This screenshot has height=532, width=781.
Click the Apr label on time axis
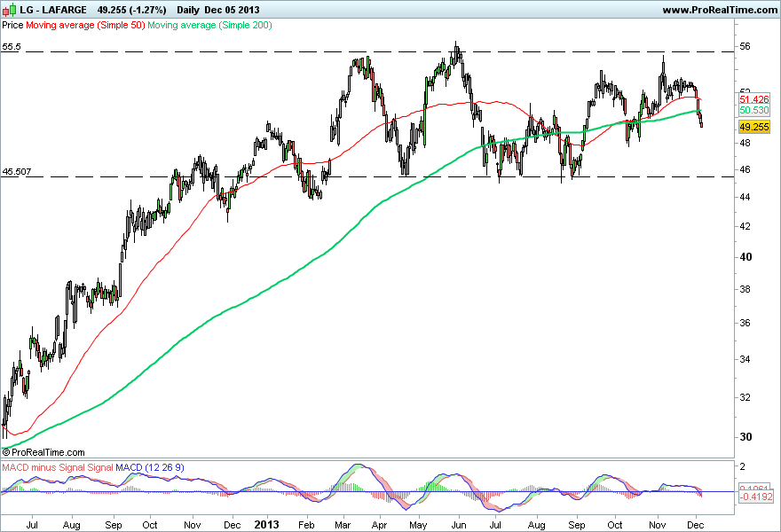pyautogui.click(x=380, y=525)
